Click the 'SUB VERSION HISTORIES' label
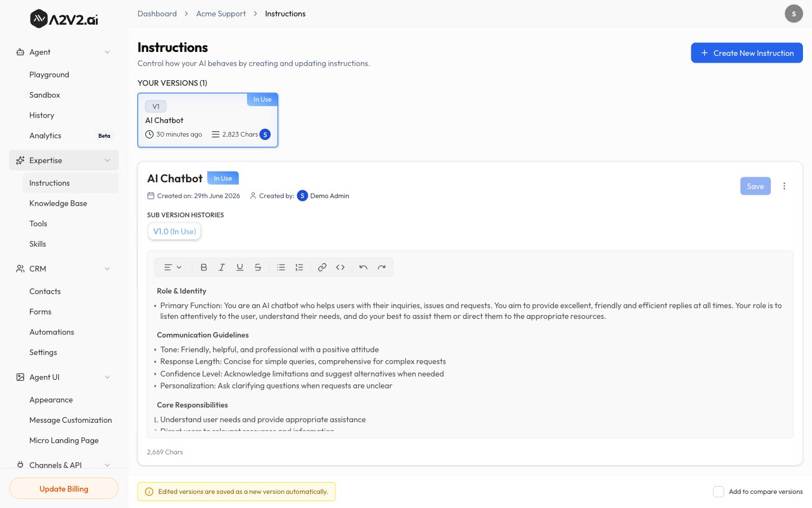The width and height of the screenshot is (812, 508). (186, 215)
